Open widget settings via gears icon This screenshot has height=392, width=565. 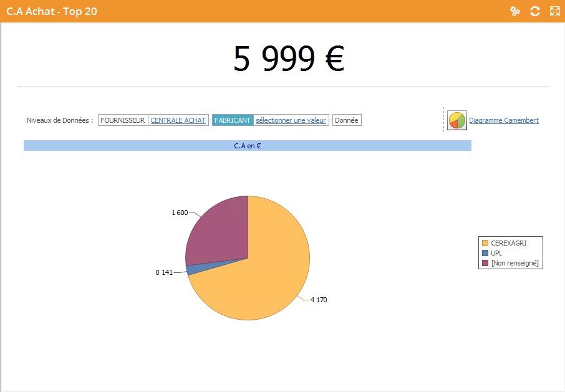(514, 11)
